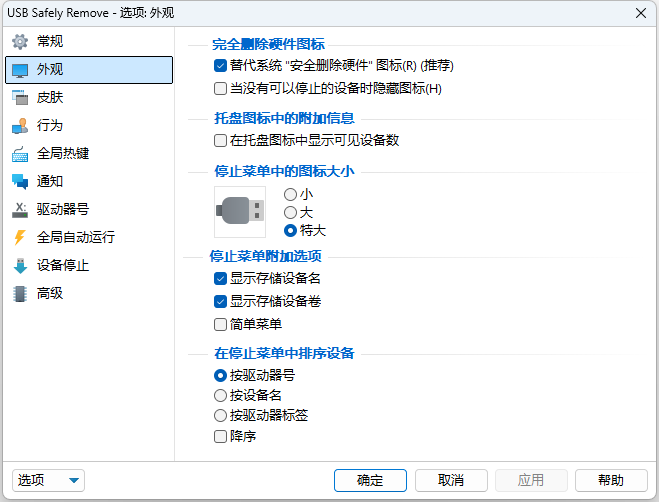Click the gear icon beside 常规
Viewport: 659px width, 502px height.
point(20,42)
